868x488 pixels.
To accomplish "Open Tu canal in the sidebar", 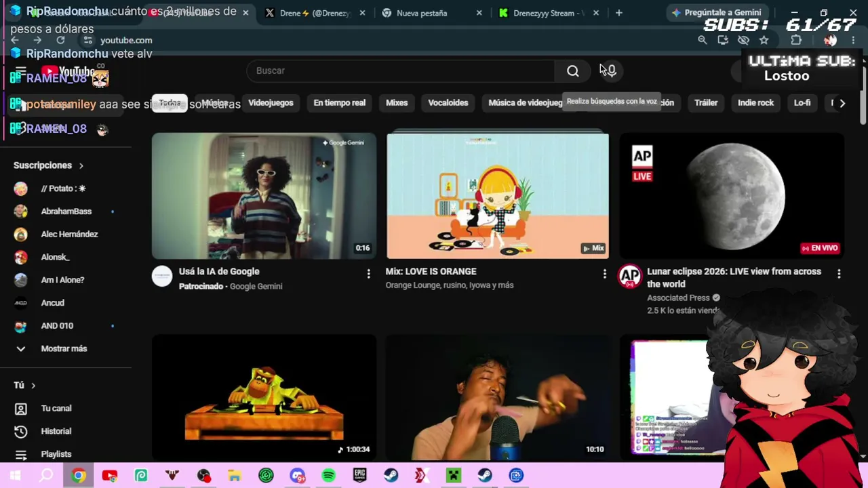I will coord(66,409).
